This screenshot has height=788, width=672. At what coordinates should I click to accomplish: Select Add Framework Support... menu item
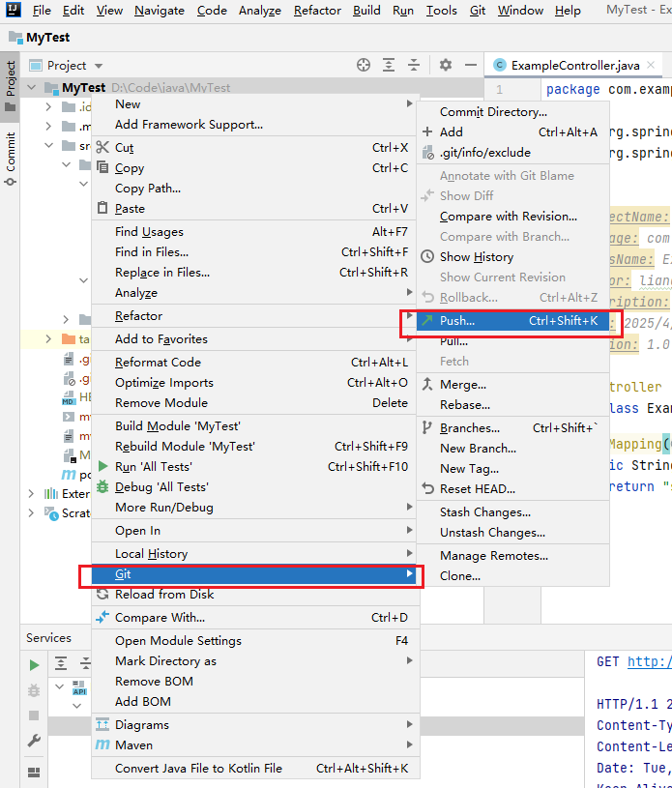[x=256, y=124]
